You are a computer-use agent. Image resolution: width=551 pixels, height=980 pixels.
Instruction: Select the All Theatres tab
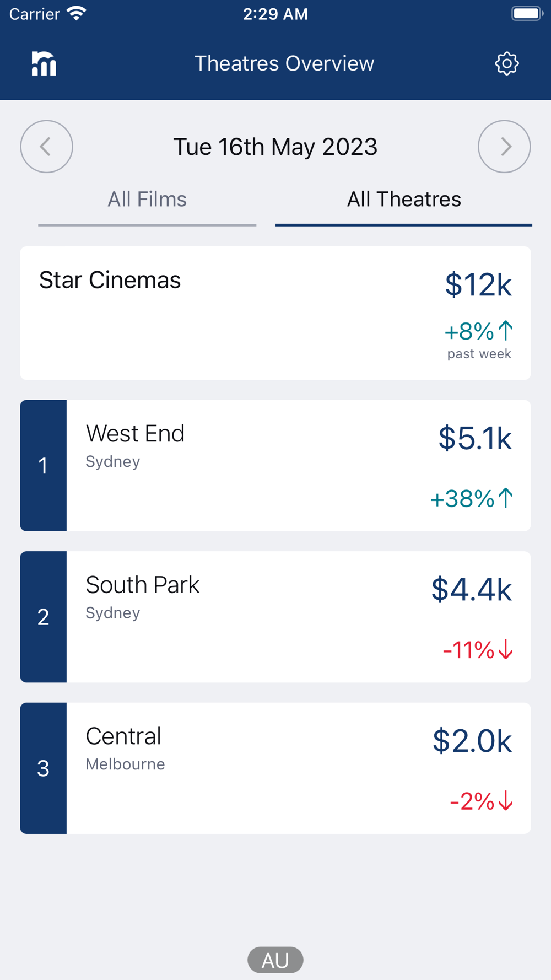click(x=404, y=200)
